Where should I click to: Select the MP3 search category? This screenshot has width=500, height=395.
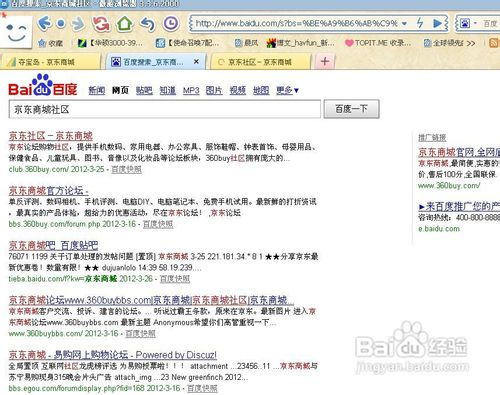tap(191, 90)
